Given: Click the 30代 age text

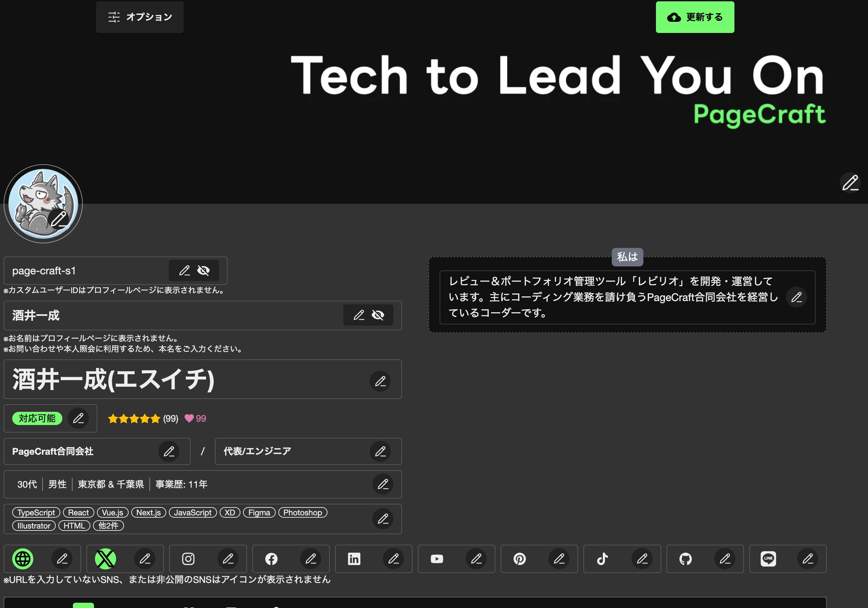Looking at the screenshot, I should tap(27, 484).
